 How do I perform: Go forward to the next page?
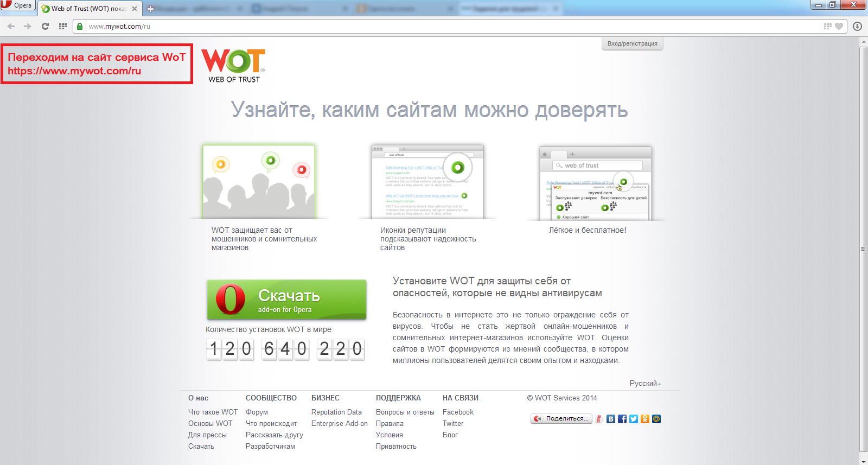28,26
